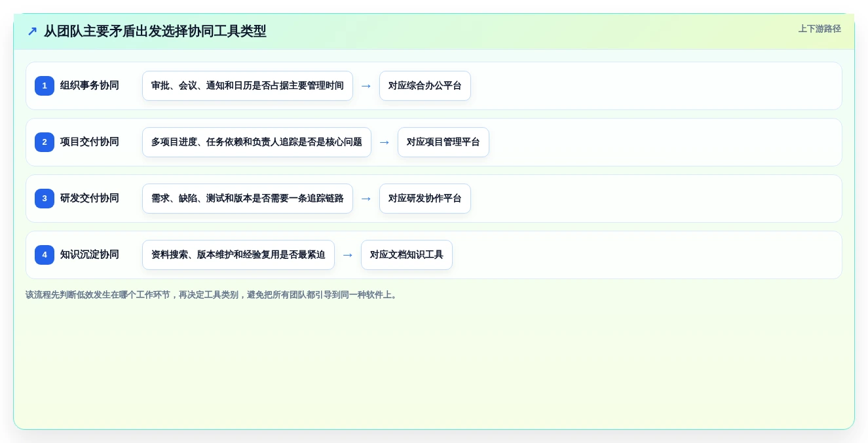
Task: Click the box 需求、缺陷、测试和版本是否需要一条追踪链路
Action: [x=248, y=199]
